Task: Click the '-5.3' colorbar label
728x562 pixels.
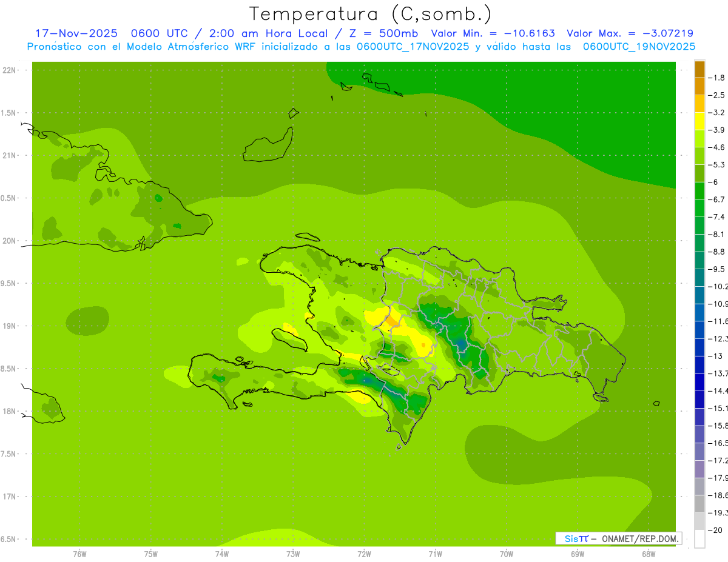Action: pyautogui.click(x=716, y=164)
